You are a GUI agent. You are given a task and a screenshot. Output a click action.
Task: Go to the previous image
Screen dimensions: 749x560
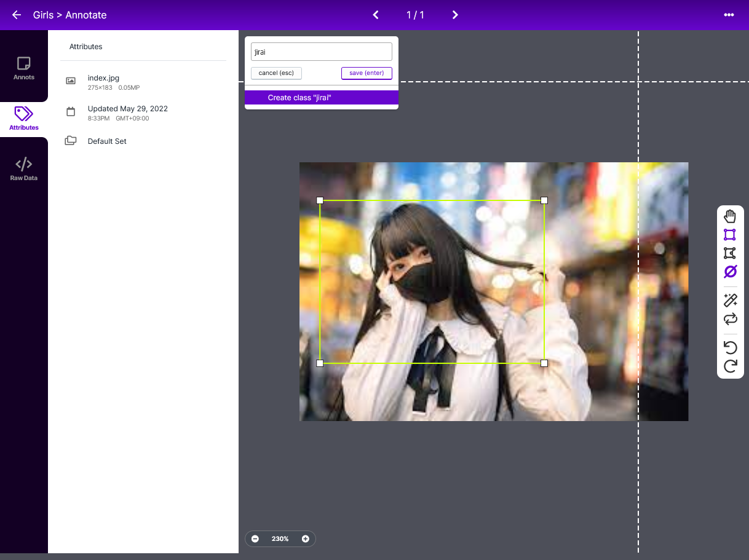coord(376,15)
